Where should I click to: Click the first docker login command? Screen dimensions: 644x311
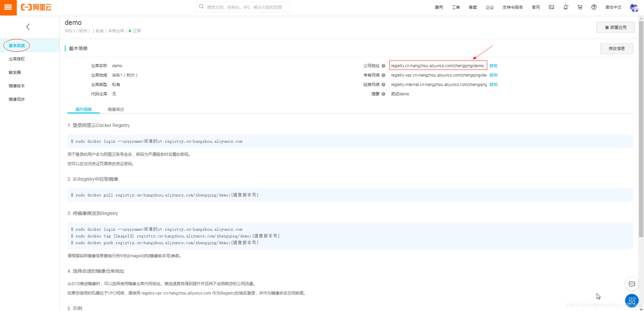pyautogui.click(x=156, y=141)
